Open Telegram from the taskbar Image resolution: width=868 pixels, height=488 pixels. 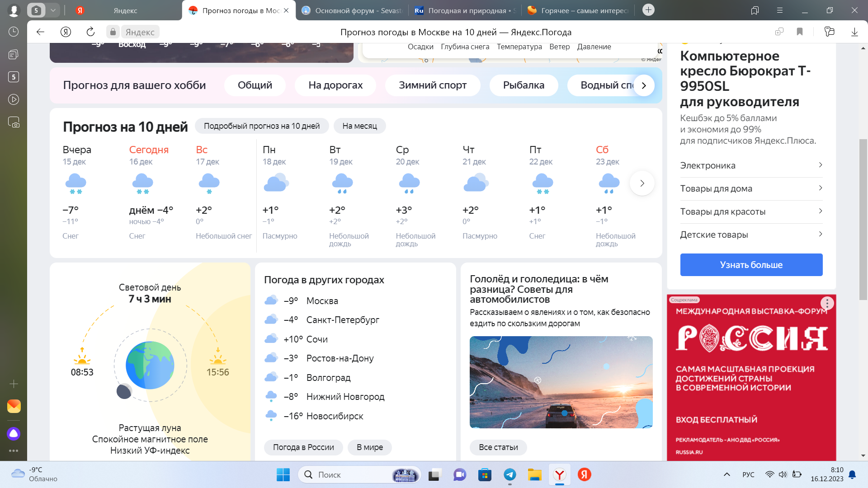pos(510,474)
